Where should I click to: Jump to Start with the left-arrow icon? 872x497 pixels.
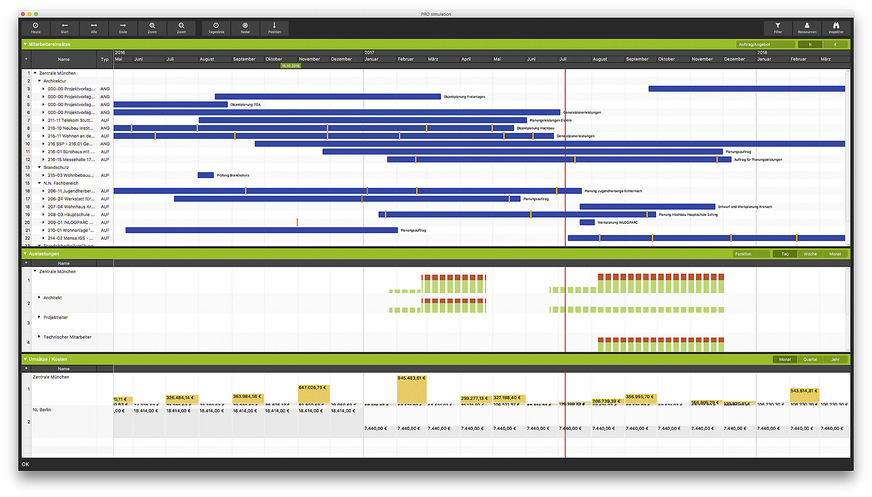[65, 28]
